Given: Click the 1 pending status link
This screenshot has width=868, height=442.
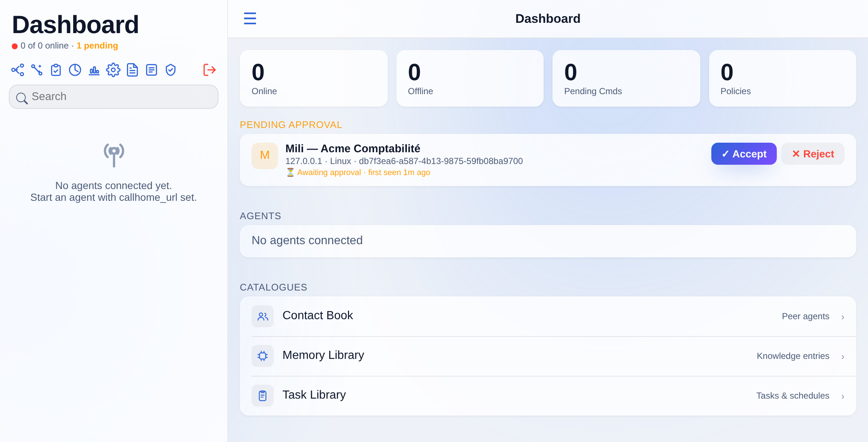Looking at the screenshot, I should tap(97, 46).
